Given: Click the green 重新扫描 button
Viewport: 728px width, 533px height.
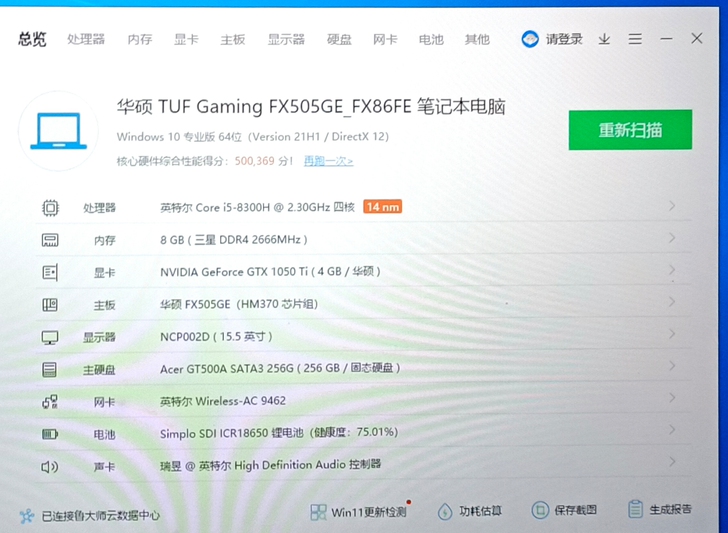Looking at the screenshot, I should pyautogui.click(x=630, y=130).
